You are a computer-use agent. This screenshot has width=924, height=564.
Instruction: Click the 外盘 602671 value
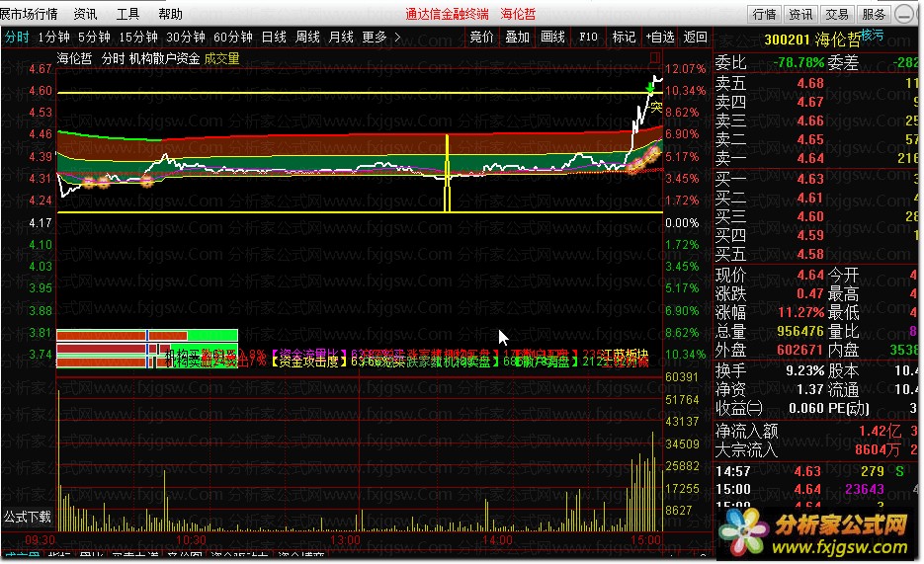[800, 350]
